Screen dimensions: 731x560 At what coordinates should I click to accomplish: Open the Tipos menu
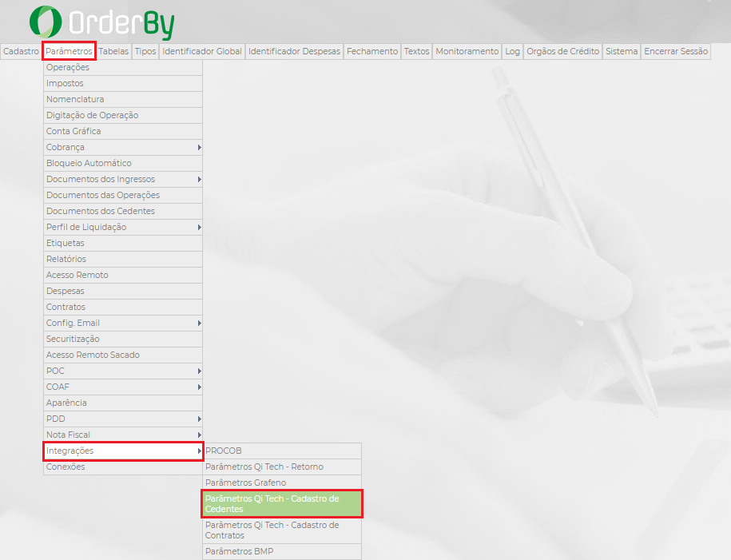pyautogui.click(x=145, y=51)
